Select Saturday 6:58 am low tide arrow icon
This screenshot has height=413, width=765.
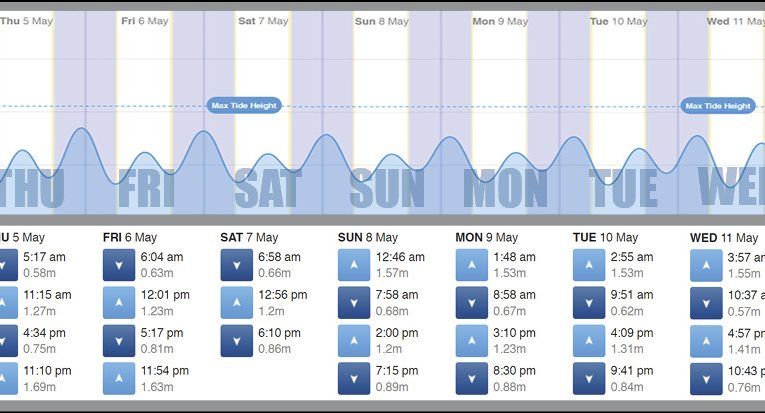coord(236,264)
